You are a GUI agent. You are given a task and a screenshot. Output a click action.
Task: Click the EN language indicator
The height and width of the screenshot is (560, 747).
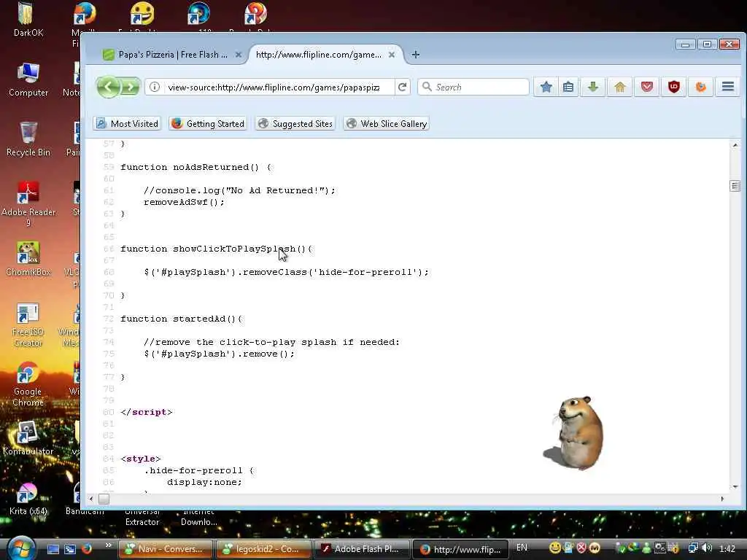point(522,548)
